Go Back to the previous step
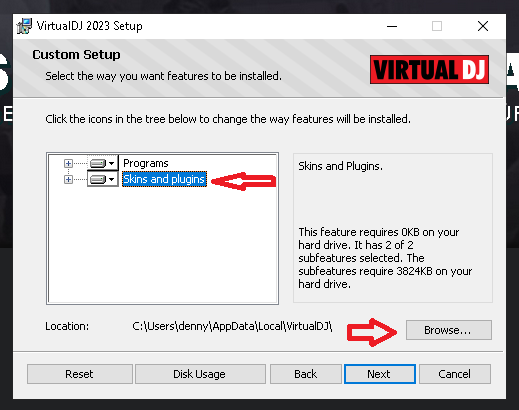The width and height of the screenshot is (519, 410). coord(306,374)
